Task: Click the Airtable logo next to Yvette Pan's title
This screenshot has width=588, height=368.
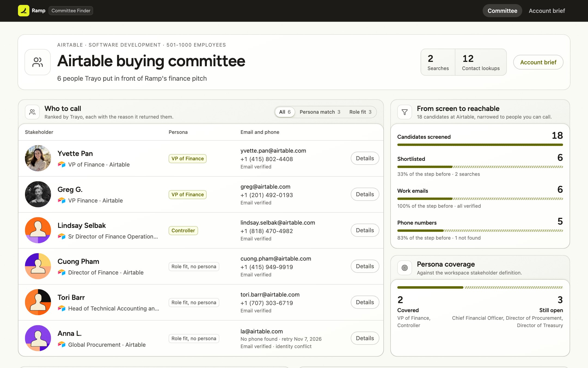Action: click(x=62, y=164)
